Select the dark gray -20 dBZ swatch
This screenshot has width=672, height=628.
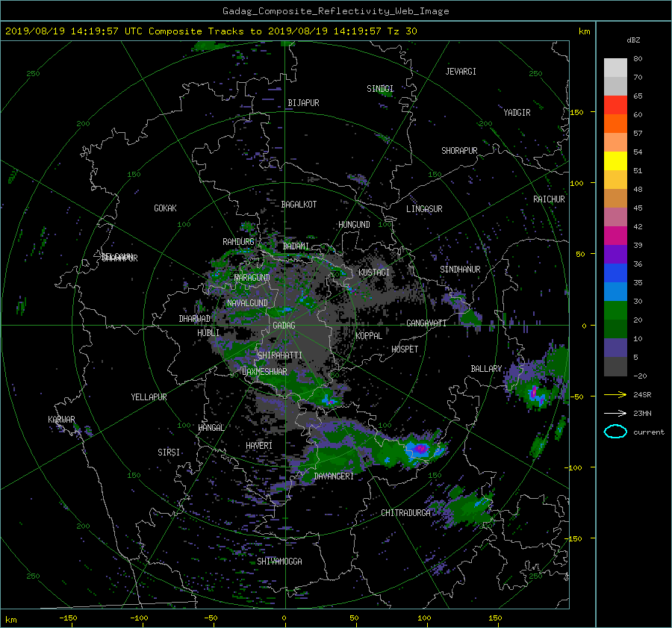pyautogui.click(x=615, y=366)
